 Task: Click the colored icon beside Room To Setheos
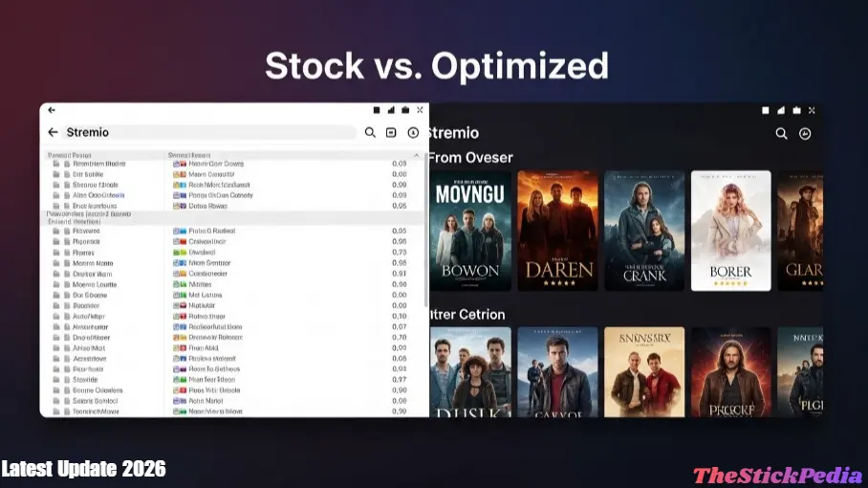point(180,369)
